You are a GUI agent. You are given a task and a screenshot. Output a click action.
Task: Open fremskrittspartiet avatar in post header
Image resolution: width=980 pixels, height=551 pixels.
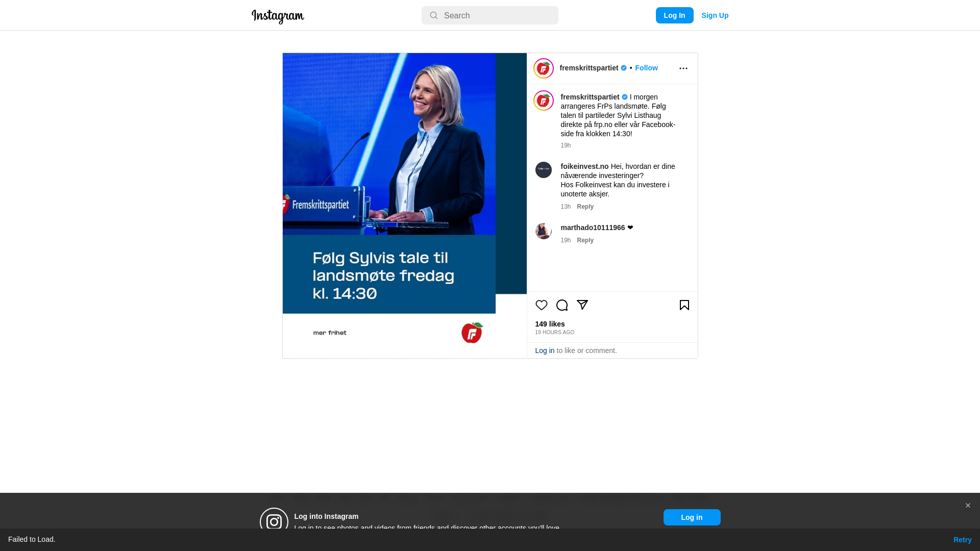coord(543,68)
